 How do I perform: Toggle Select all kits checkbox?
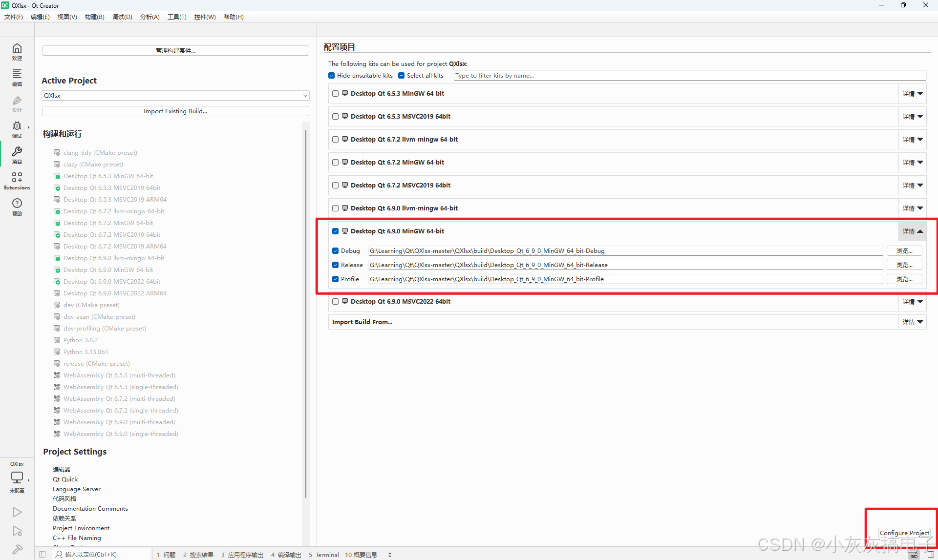coord(402,76)
